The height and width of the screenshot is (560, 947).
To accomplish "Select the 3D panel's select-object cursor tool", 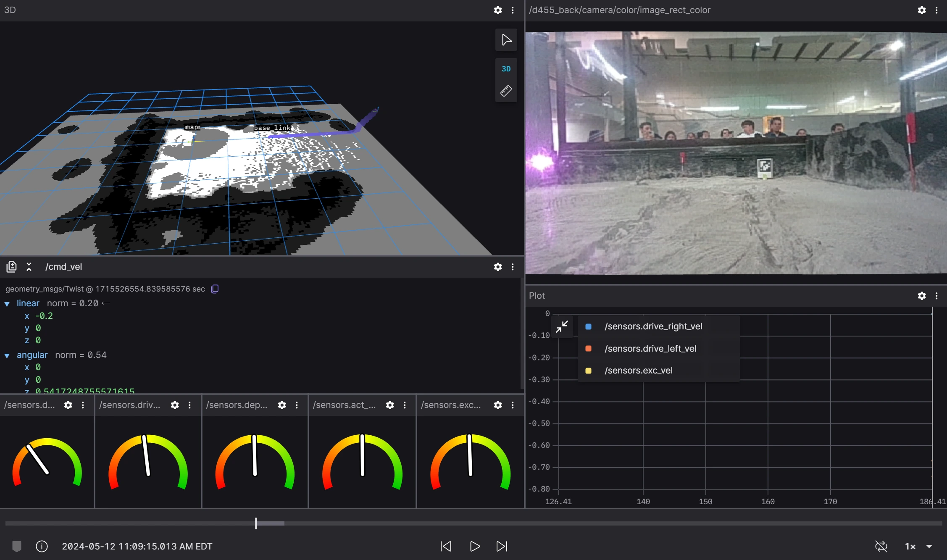I will click(x=506, y=40).
